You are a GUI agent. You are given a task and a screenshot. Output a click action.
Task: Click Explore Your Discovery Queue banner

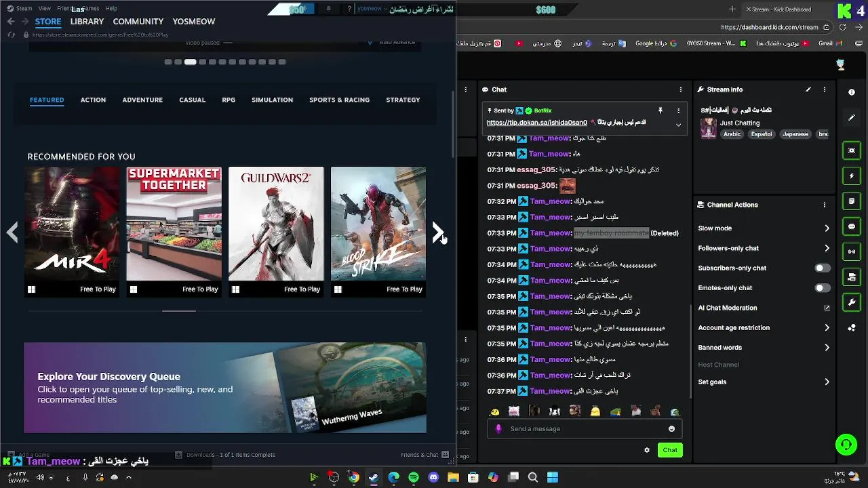coord(225,388)
